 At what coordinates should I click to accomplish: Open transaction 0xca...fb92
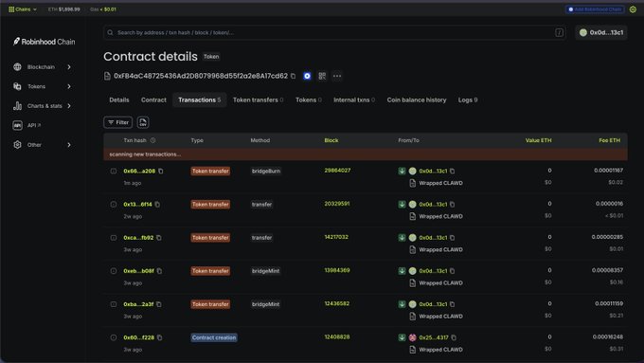click(138, 238)
